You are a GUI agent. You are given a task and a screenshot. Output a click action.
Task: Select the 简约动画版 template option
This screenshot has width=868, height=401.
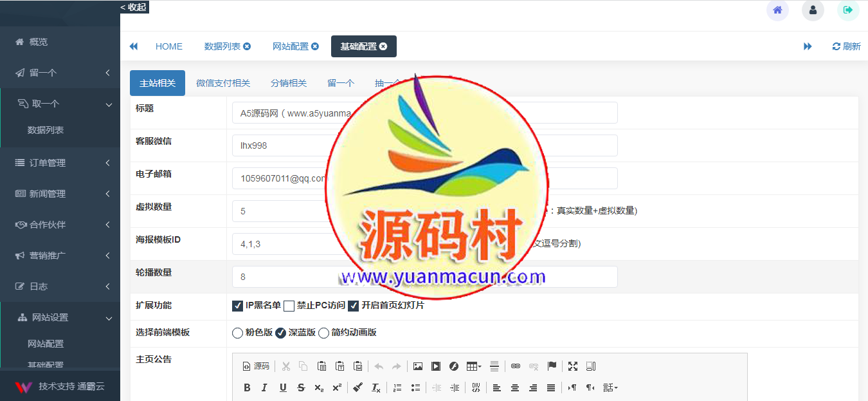tap(323, 333)
